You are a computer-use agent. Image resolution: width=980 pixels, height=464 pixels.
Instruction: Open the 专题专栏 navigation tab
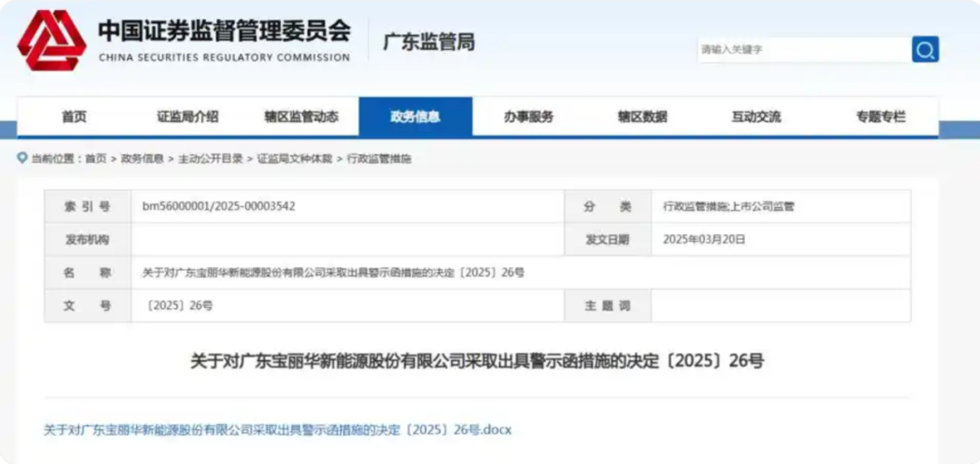pos(880,116)
